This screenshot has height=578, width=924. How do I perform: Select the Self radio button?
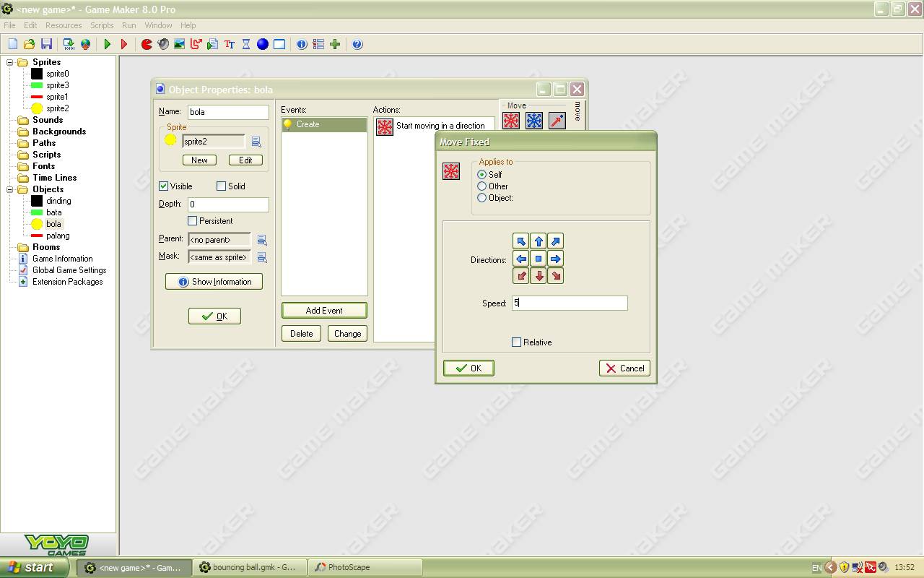click(482, 175)
